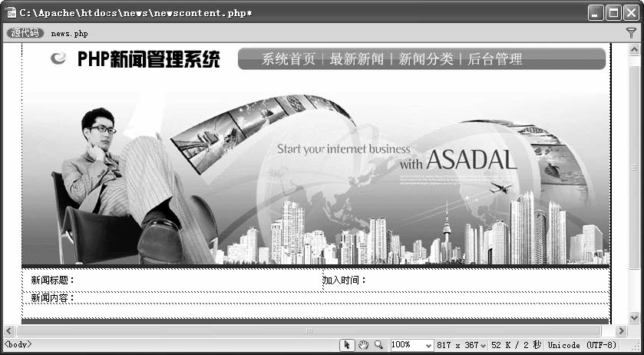Click the vertical scrollbar thumb
The height and width of the screenshot is (355, 644).
634,168
